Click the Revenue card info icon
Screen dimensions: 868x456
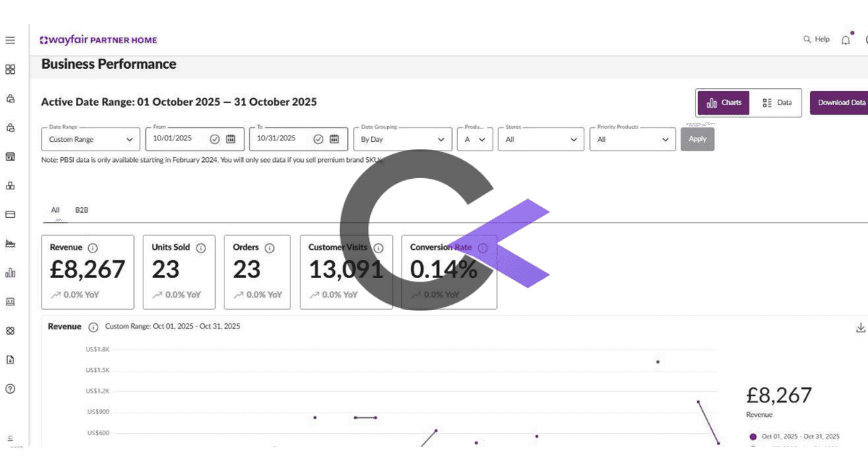[x=93, y=248]
